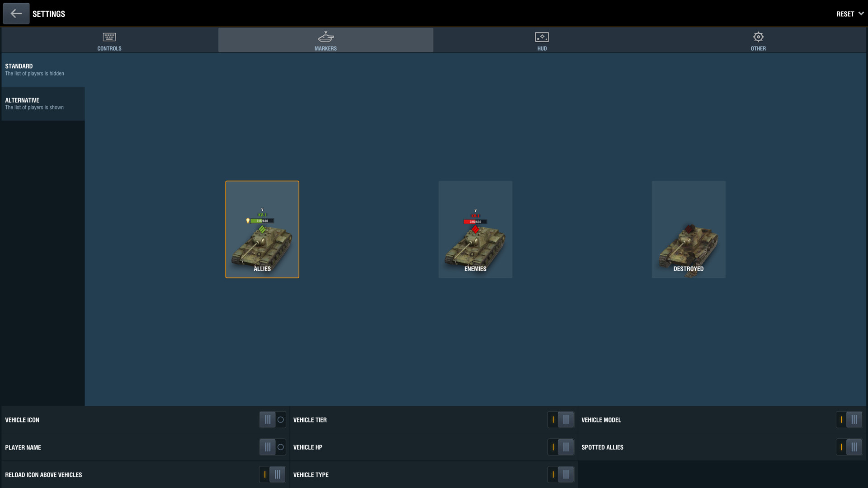Click the Vehicle Type label
Image resolution: width=868 pixels, height=488 pixels.
311,475
